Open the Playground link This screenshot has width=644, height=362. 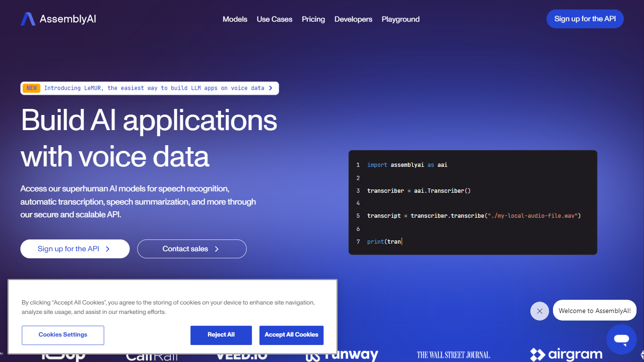(x=400, y=19)
